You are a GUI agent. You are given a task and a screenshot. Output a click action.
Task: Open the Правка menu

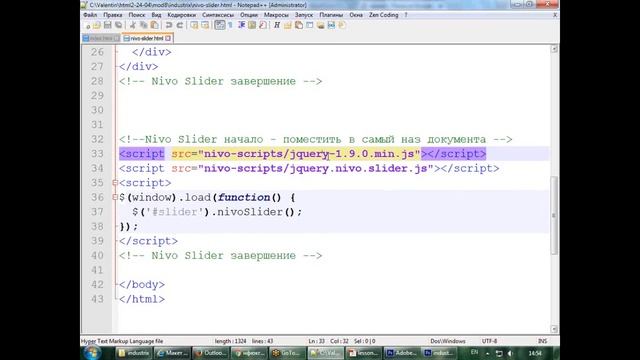tap(113, 15)
